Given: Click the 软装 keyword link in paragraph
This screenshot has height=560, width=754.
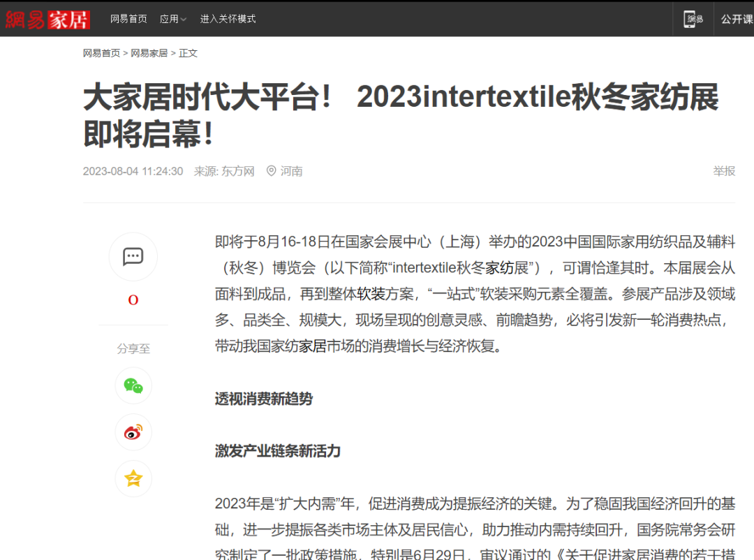Looking at the screenshot, I should tap(371, 294).
